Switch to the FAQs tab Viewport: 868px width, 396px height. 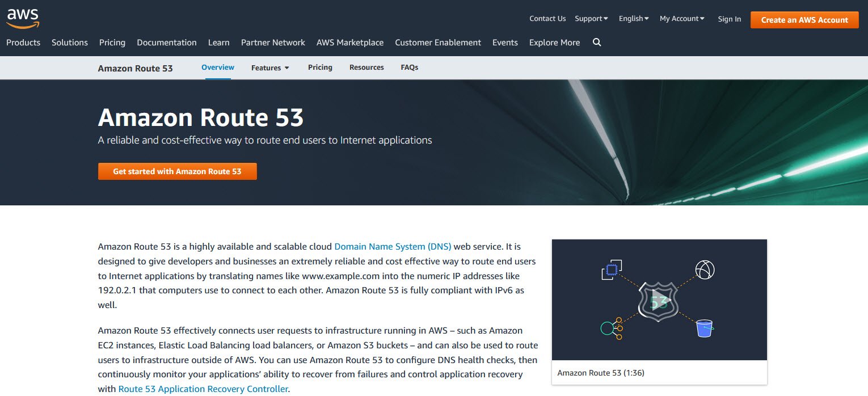[410, 68]
